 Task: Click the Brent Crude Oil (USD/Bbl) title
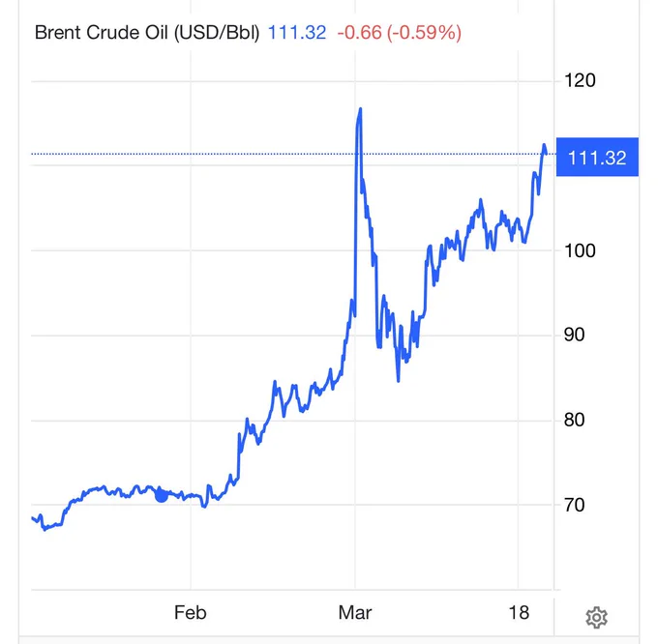(147, 32)
